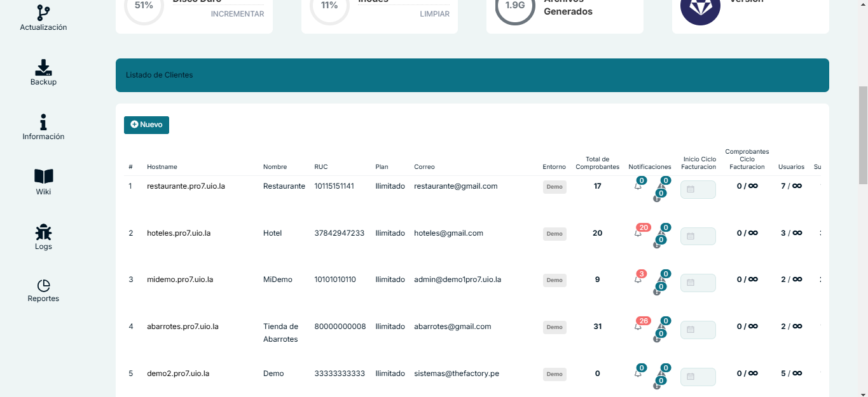Click the bell icon for midemo row
Viewport: 868px width, 397px height.
click(x=638, y=279)
